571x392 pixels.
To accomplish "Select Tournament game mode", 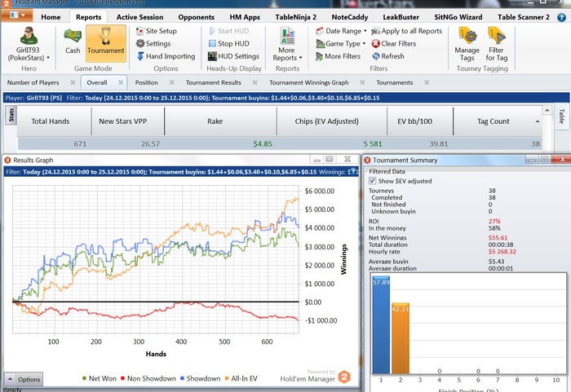I will (106, 43).
